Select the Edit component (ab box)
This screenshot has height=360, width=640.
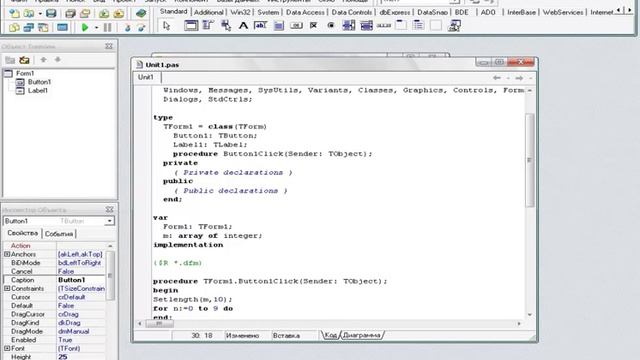pos(260,26)
